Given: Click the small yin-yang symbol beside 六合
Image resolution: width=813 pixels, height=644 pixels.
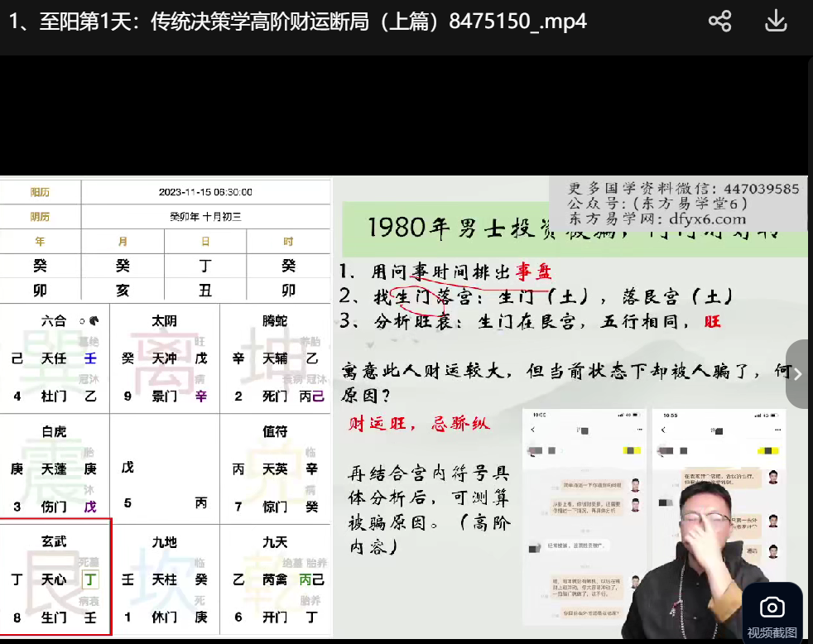Looking at the screenshot, I should [x=94, y=320].
